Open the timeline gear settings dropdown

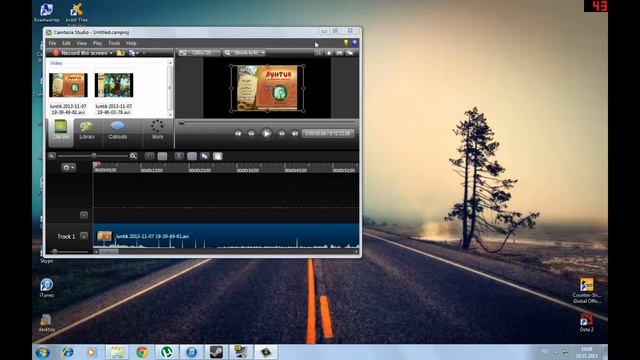point(68,167)
